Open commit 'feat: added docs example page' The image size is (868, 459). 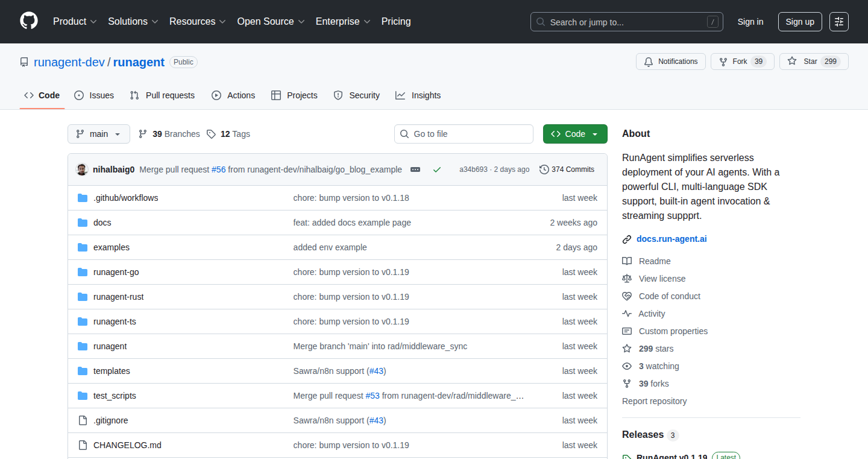pyautogui.click(x=352, y=223)
